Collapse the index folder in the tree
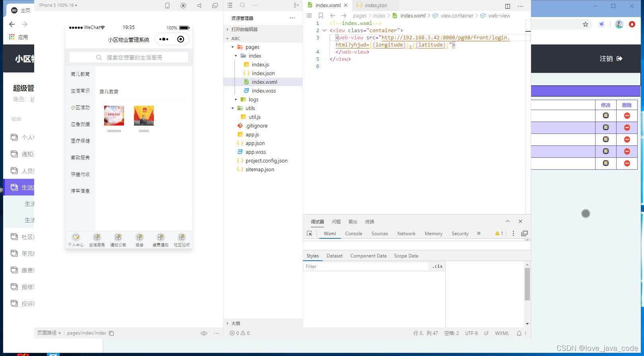Viewport: 644px width, 356px height. point(236,56)
